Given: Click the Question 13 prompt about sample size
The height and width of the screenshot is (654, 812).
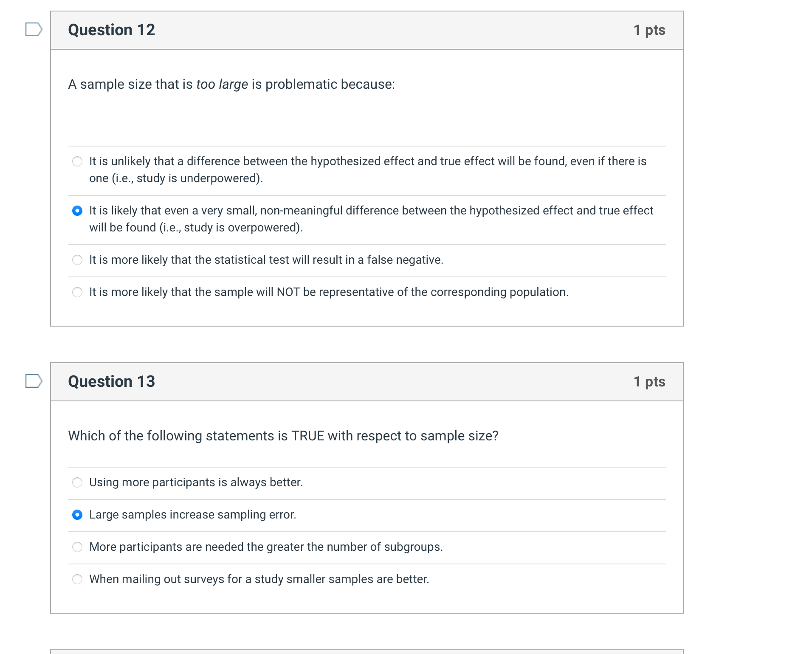Looking at the screenshot, I should (283, 436).
